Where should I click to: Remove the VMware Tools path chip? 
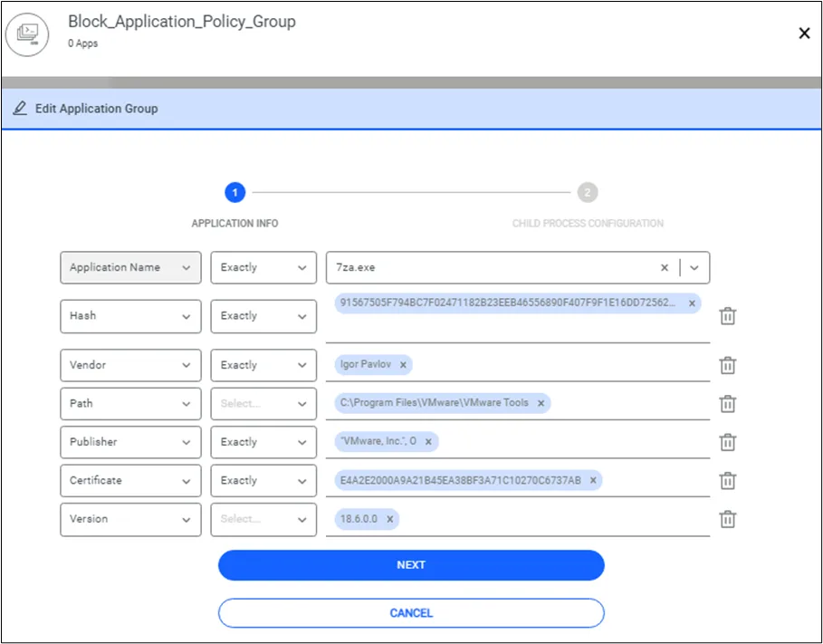541,403
